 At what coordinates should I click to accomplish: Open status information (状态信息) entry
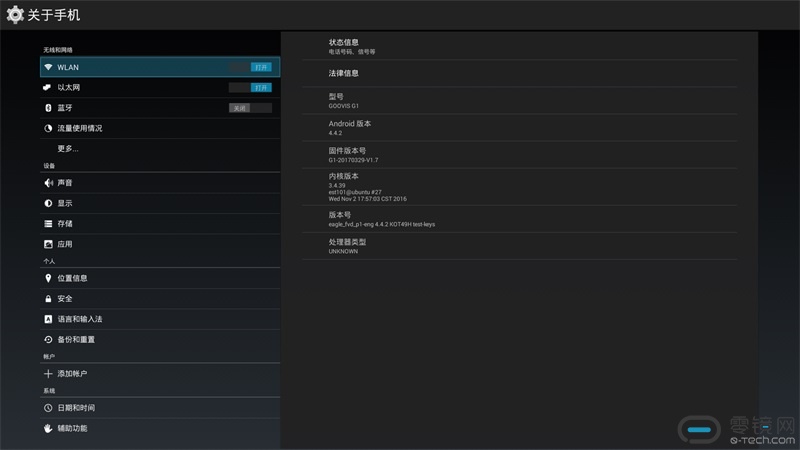click(x=343, y=46)
